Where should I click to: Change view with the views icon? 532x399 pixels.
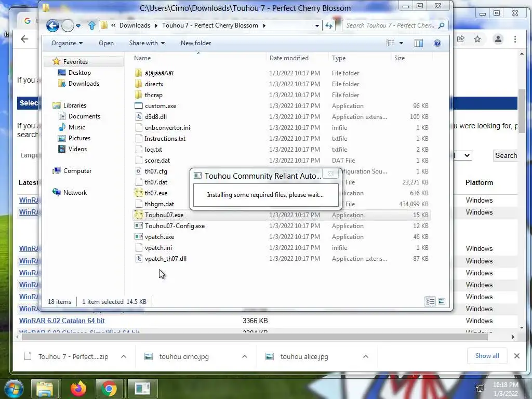coord(390,43)
